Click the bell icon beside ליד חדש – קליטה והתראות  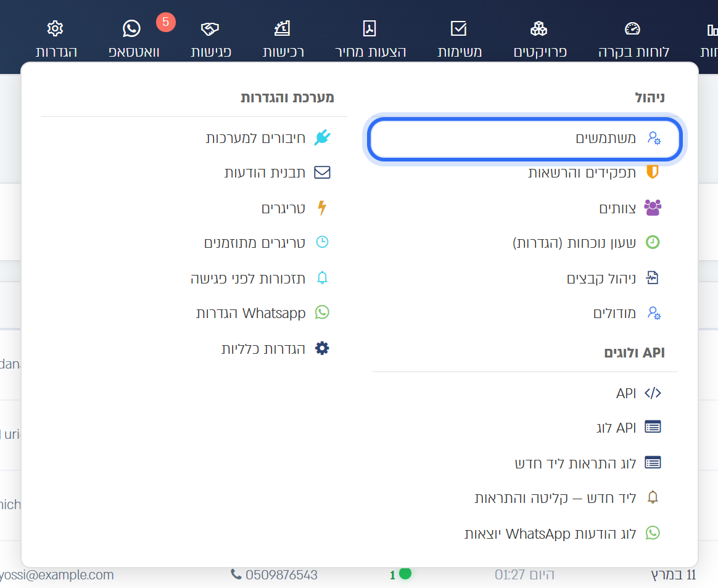pos(653,497)
